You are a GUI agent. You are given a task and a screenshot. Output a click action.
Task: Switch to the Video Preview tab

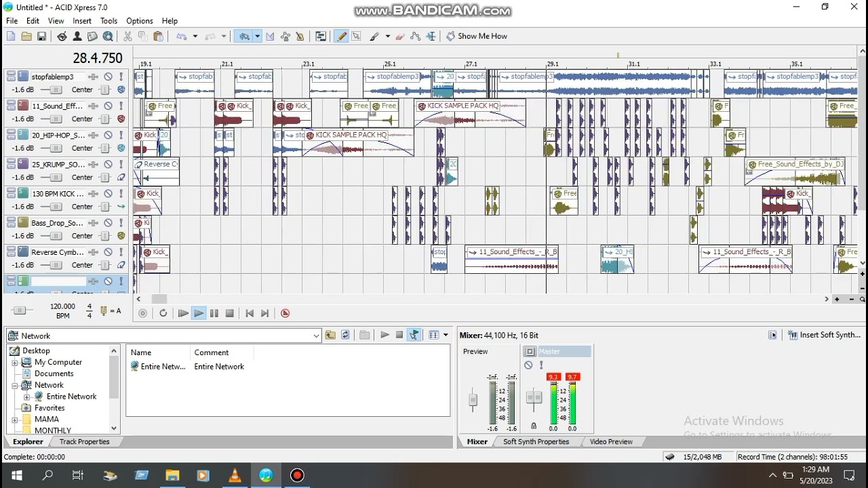click(x=611, y=442)
